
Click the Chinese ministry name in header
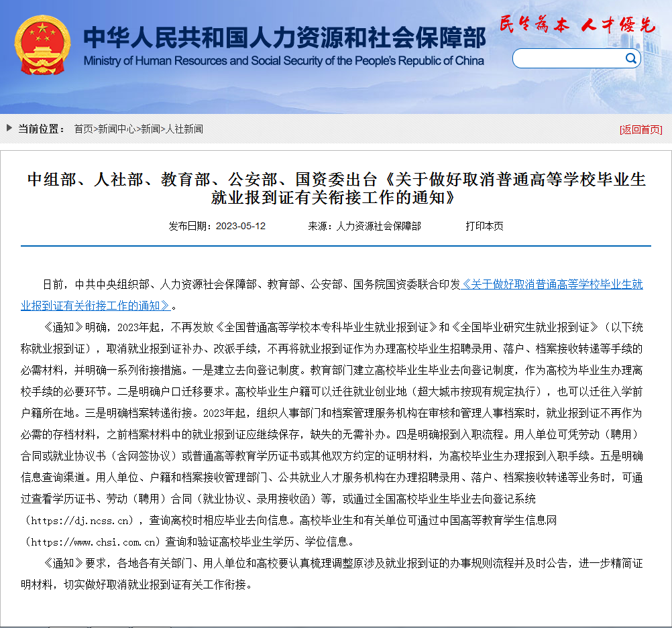click(x=284, y=39)
